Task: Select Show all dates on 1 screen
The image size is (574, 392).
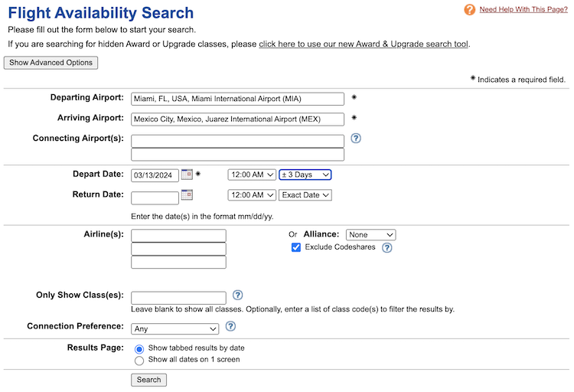Action: coord(139,361)
